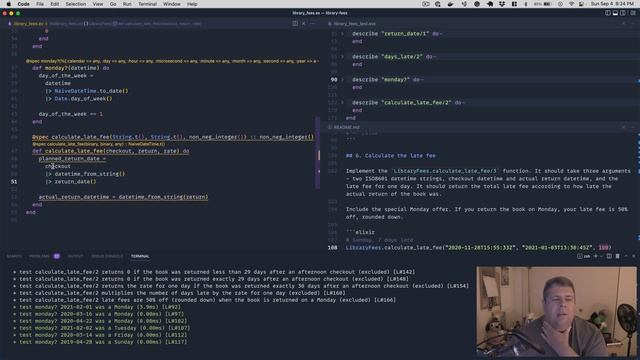640x360 pixels.
Task: Kill terminal with the trash icon
Action: click(x=617, y=256)
